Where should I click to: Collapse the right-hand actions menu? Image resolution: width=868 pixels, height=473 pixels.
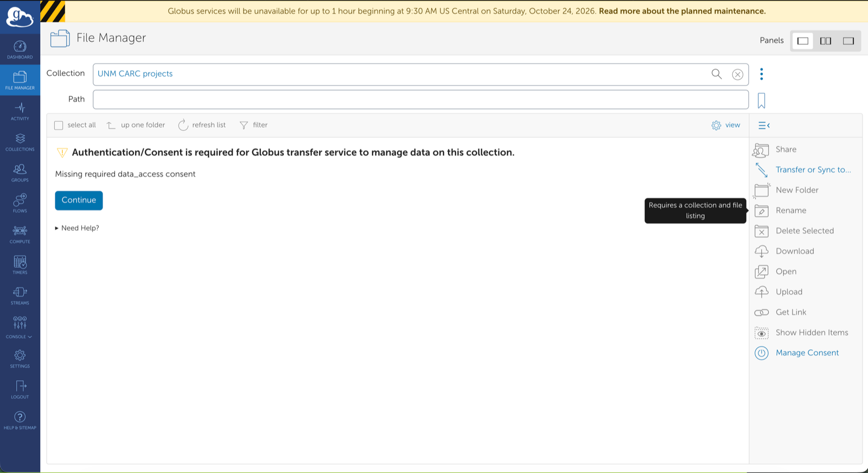[764, 125]
